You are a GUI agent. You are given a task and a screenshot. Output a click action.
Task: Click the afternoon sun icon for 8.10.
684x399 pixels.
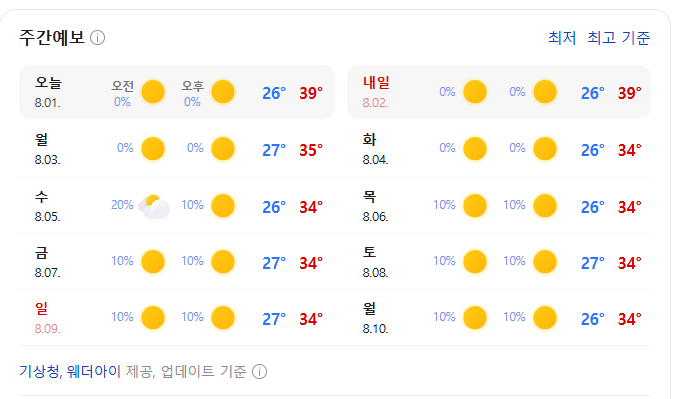[x=545, y=317]
